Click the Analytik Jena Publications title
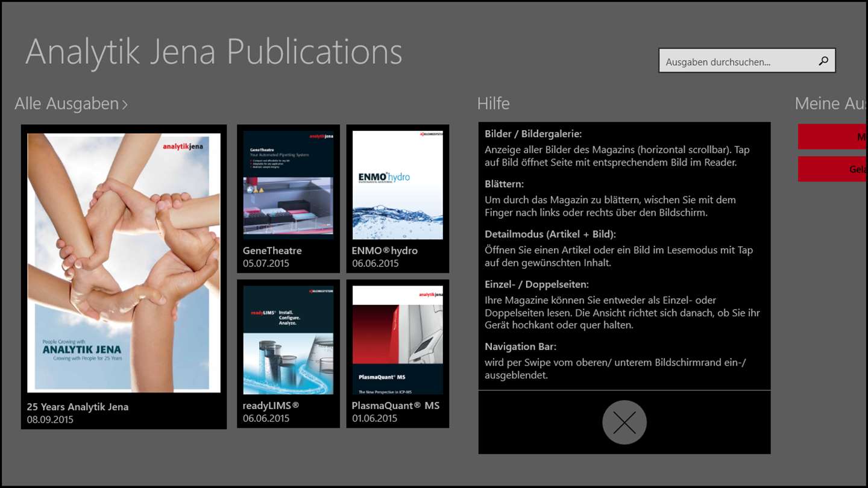 (214, 52)
